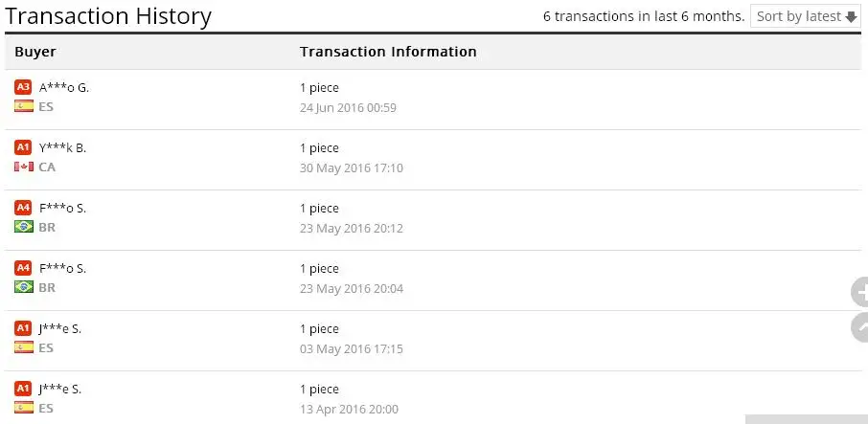Click the round plus icon at the right edge
This screenshot has height=424, width=868.
[859, 294]
